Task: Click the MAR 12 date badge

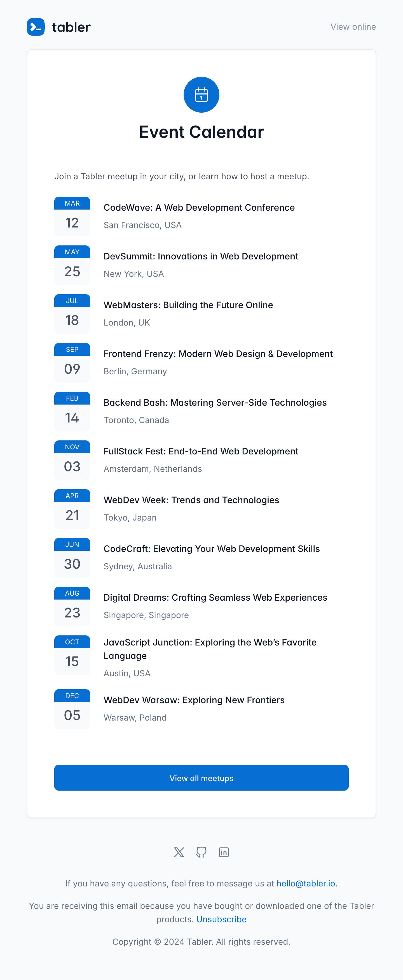Action: click(x=72, y=217)
